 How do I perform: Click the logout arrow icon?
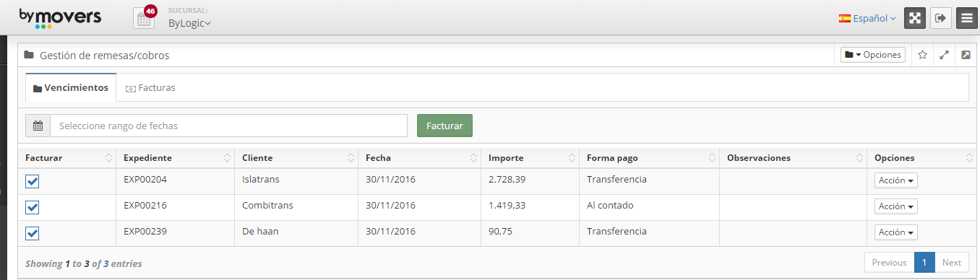[940, 18]
